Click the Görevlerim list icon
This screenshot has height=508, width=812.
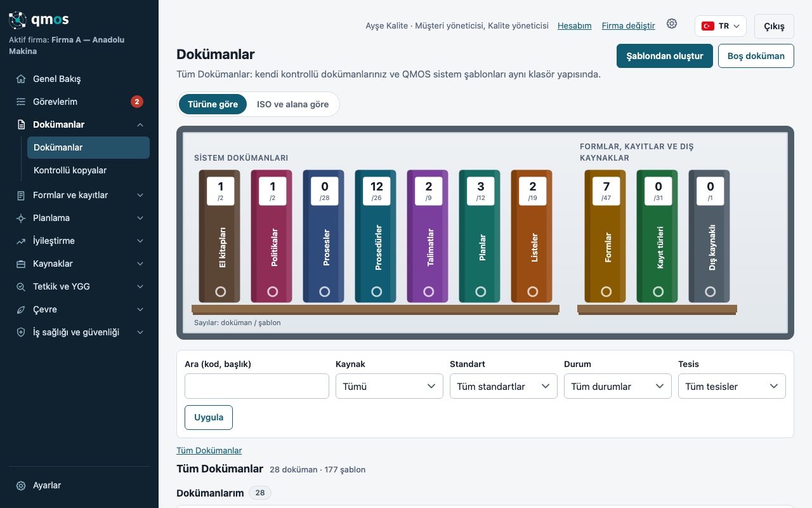tap(21, 102)
